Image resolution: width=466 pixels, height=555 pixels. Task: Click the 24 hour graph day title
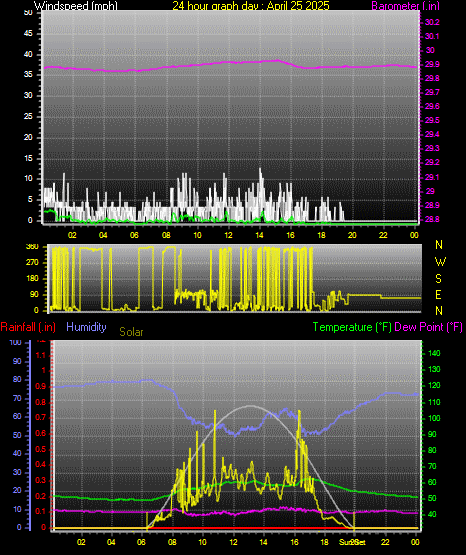[x=251, y=5]
